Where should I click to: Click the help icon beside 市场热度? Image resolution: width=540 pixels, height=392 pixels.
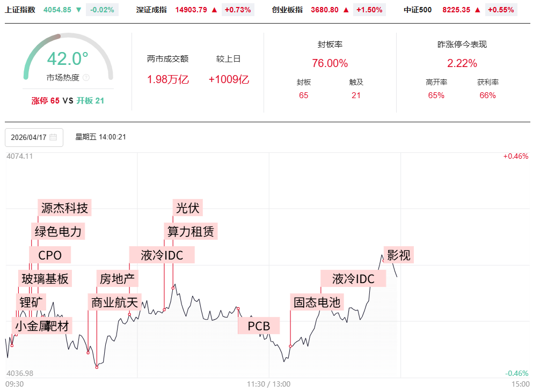coord(86,78)
